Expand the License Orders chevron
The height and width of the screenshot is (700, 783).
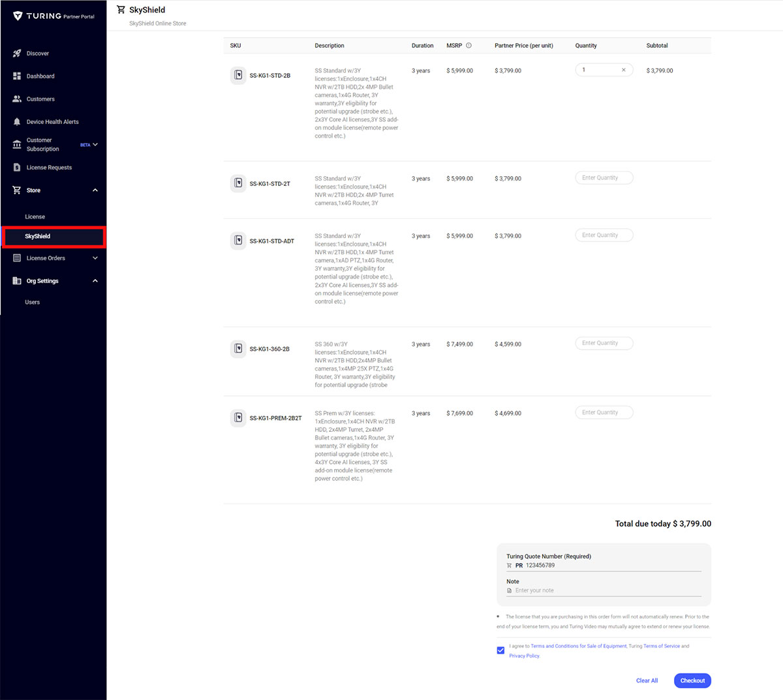coord(95,258)
